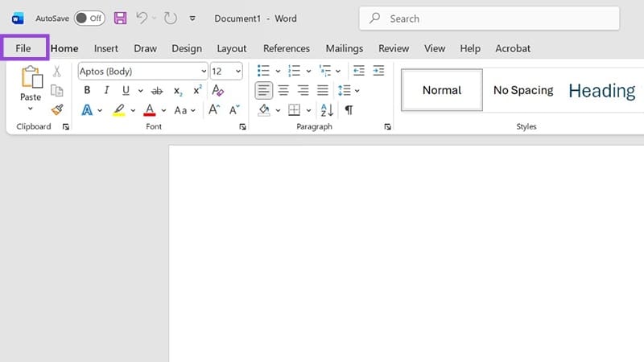Toggle Show/Hide paragraph marks
Image resolution: width=644 pixels, height=362 pixels.
click(x=349, y=110)
